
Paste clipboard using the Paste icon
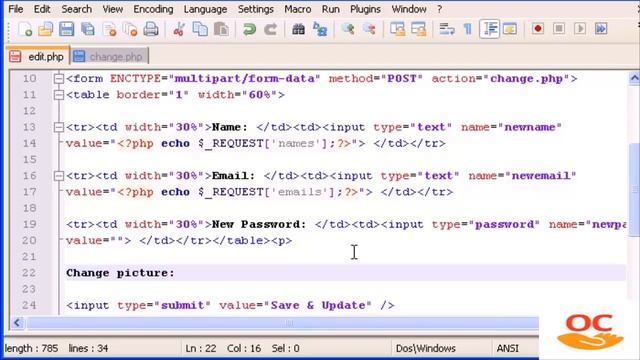point(221,29)
